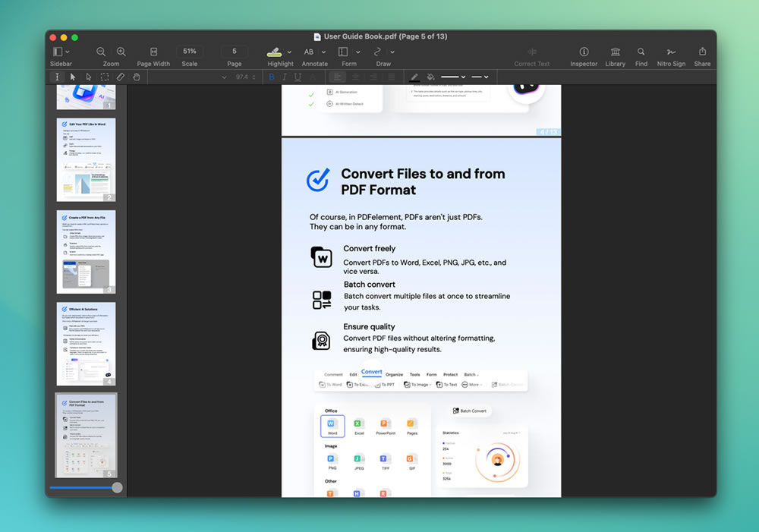
Task: Select the Highlight marker tool
Action: 275,52
